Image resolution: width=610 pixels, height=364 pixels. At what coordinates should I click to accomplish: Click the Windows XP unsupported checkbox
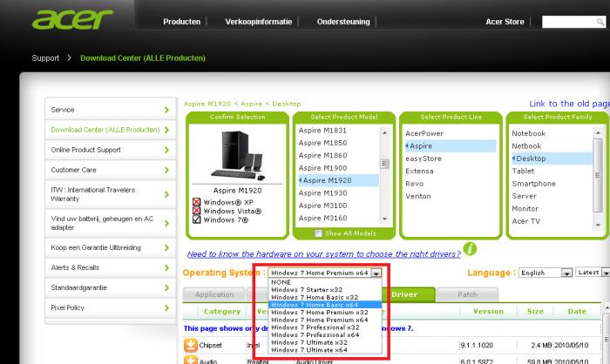point(196,202)
